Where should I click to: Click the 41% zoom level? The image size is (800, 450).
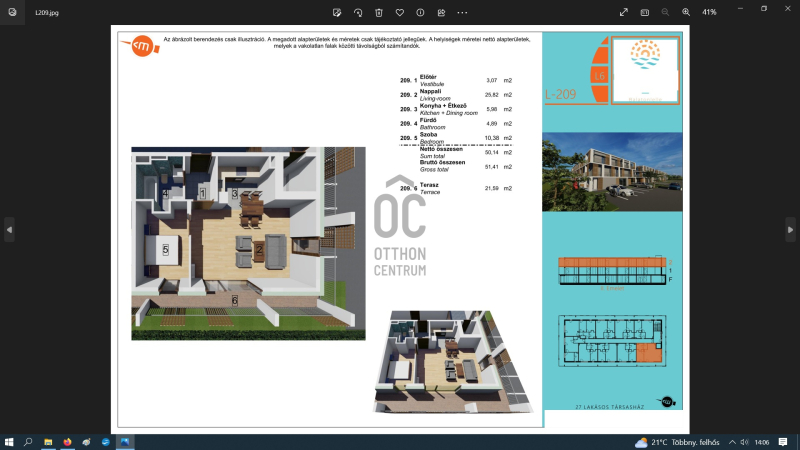click(x=710, y=12)
